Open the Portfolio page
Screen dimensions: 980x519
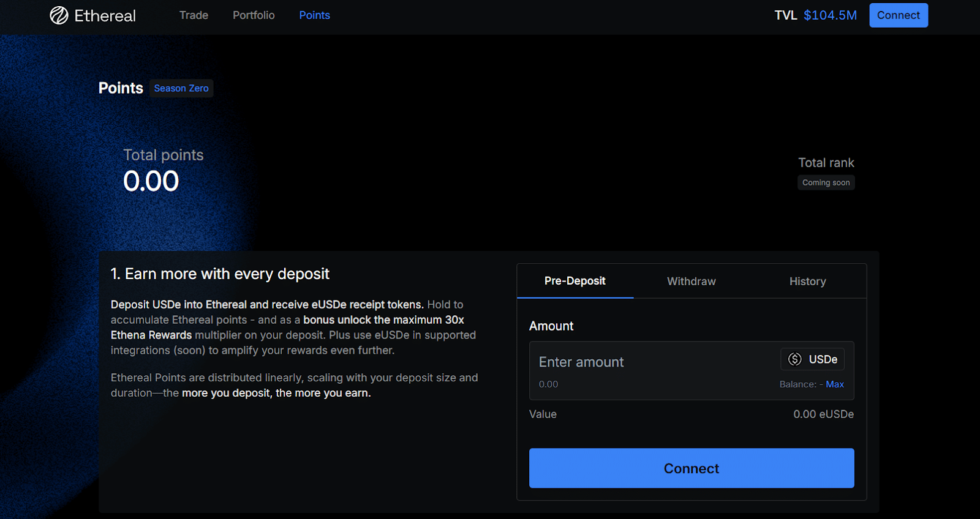(x=254, y=15)
